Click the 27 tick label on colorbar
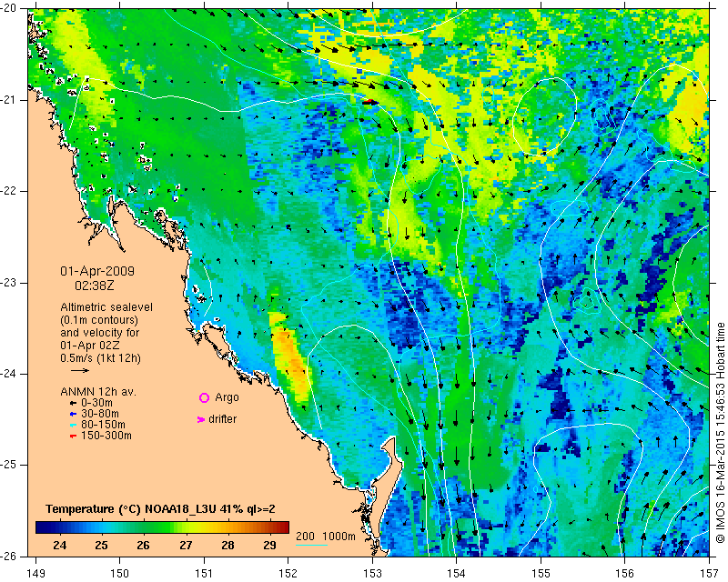Screen dimensions: 728x582 pos(186,546)
